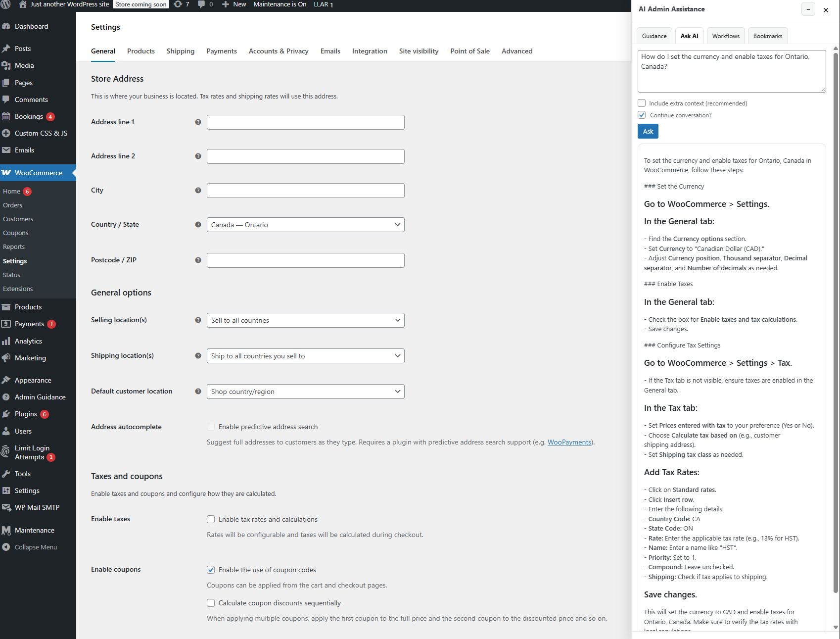Open the Default customer location dropdown
Screen dimensions: 840x639
point(306,392)
